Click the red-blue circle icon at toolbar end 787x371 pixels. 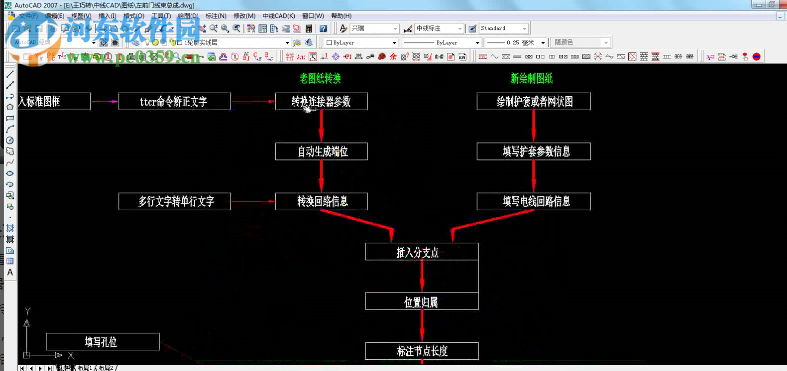(756, 56)
